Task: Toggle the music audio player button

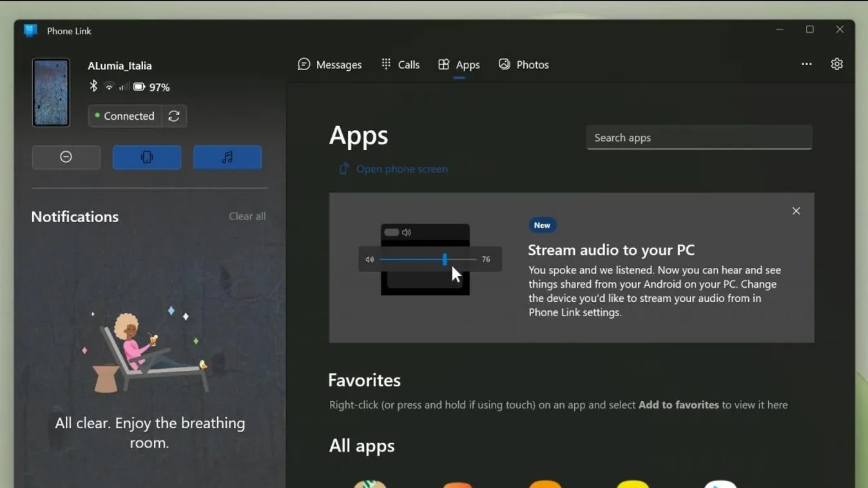Action: click(x=227, y=157)
